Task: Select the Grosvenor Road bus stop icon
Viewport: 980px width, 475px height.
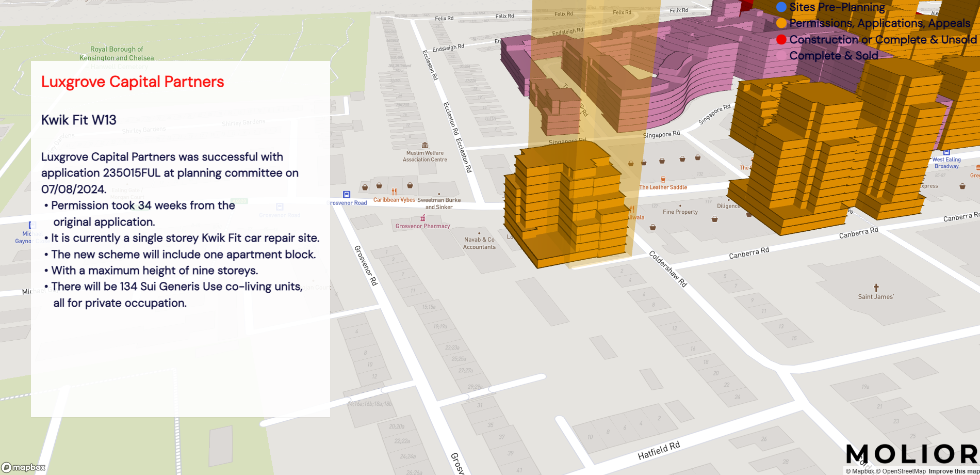Action: point(347,195)
